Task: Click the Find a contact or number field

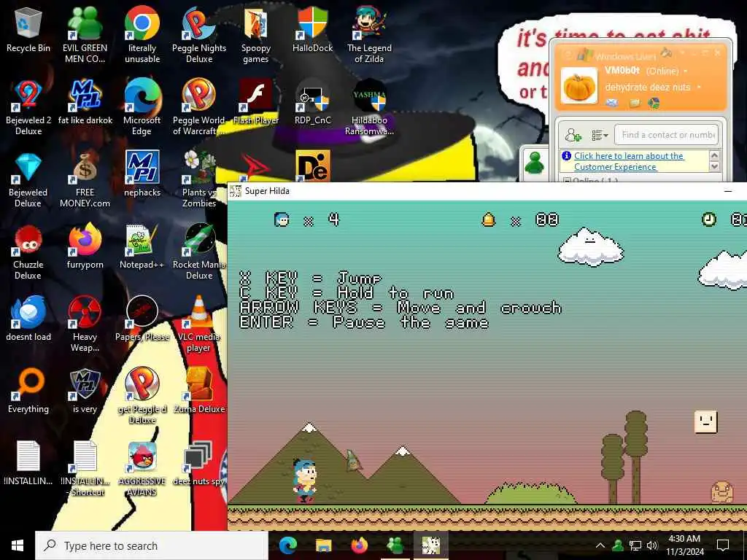Action: 667,135
